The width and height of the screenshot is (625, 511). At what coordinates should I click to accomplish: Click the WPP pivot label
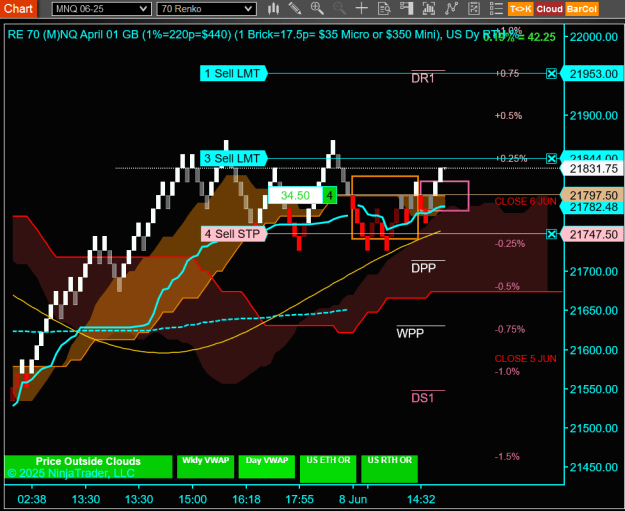(410, 333)
